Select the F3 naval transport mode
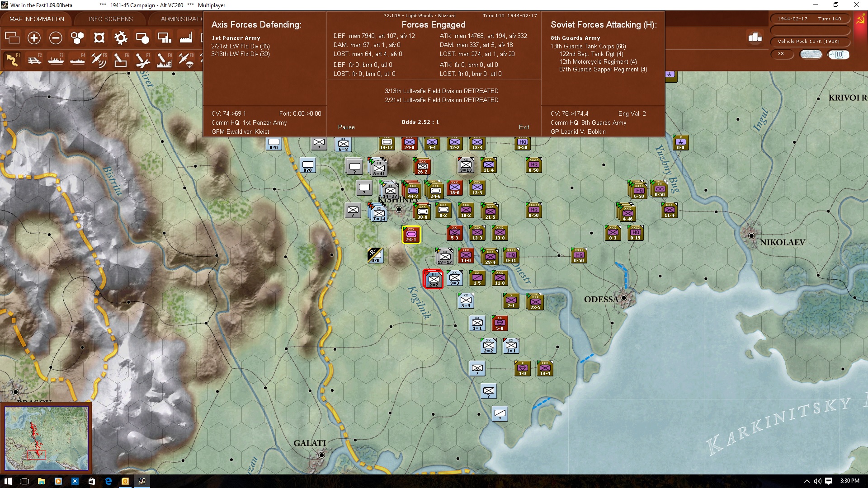Viewport: 868px width, 488px height. 56,60
